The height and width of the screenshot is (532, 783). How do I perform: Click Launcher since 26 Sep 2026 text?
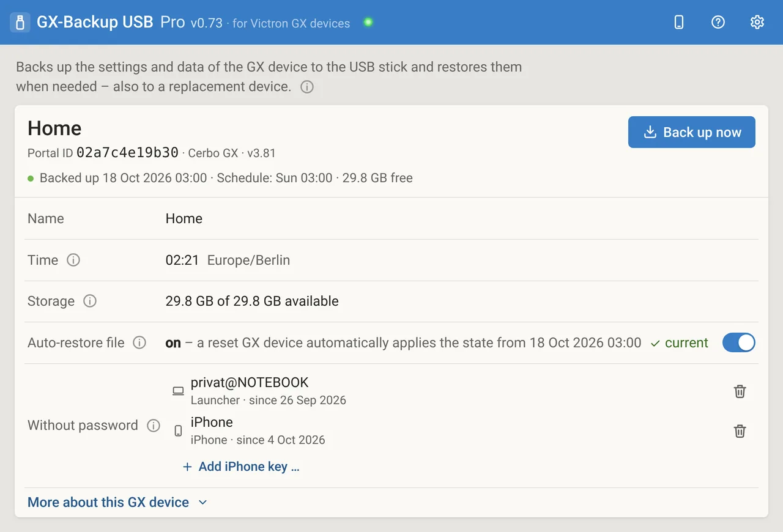click(269, 401)
